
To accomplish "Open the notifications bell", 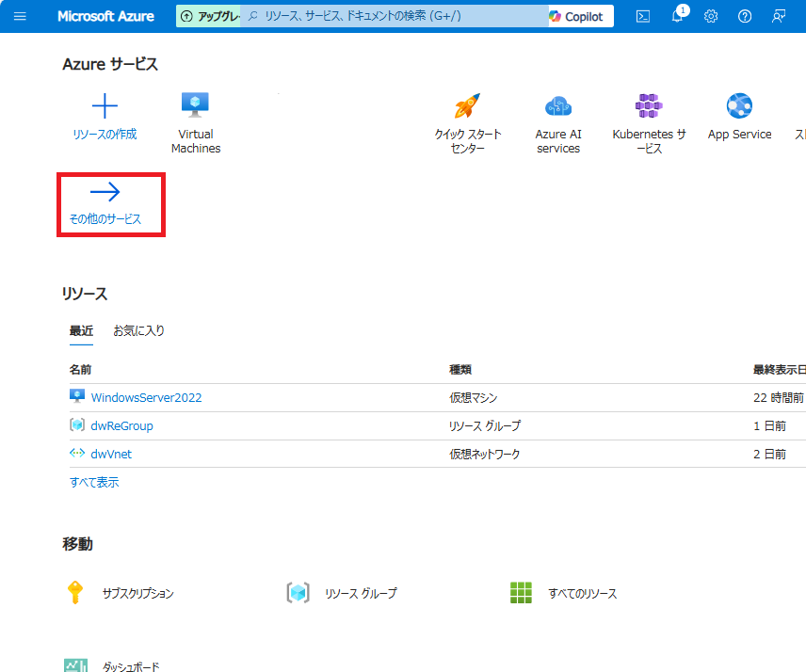I will pyautogui.click(x=678, y=15).
